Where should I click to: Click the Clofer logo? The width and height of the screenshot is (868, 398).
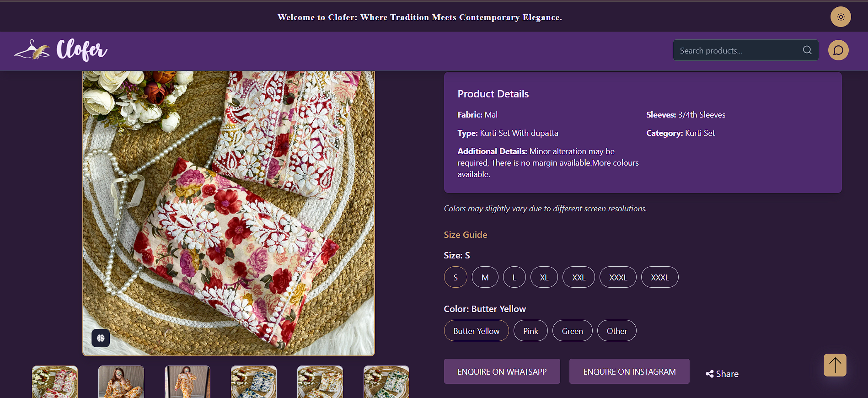coord(61,50)
